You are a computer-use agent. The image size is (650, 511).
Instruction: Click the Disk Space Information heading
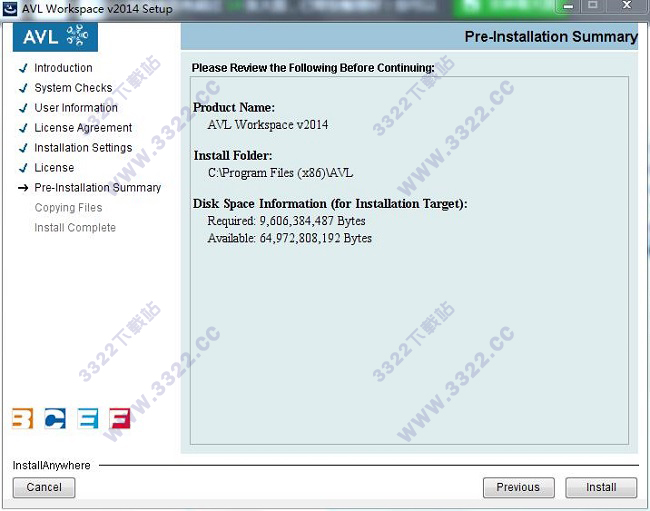[x=330, y=204]
